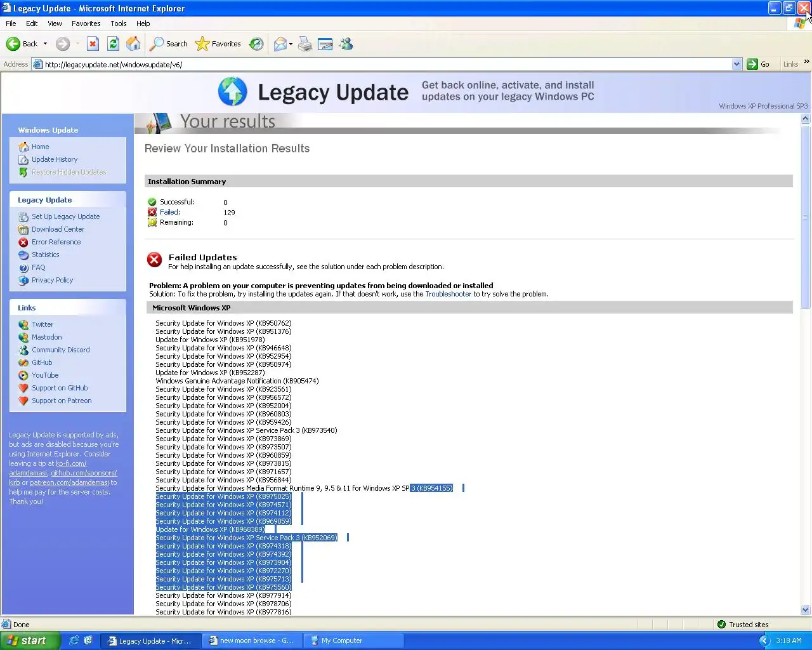Viewport: 812px width, 650px height.
Task: Open the Mail button dropdown arrow
Action: (291, 44)
